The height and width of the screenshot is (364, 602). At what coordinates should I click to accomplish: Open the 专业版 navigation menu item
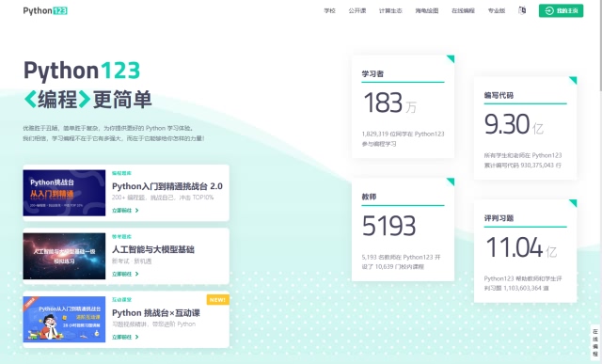coord(497,10)
